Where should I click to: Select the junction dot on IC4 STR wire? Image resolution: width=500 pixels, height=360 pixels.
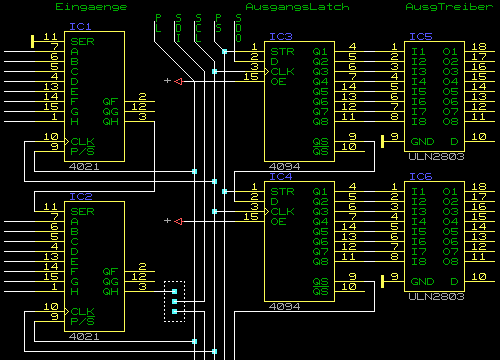(x=224, y=191)
